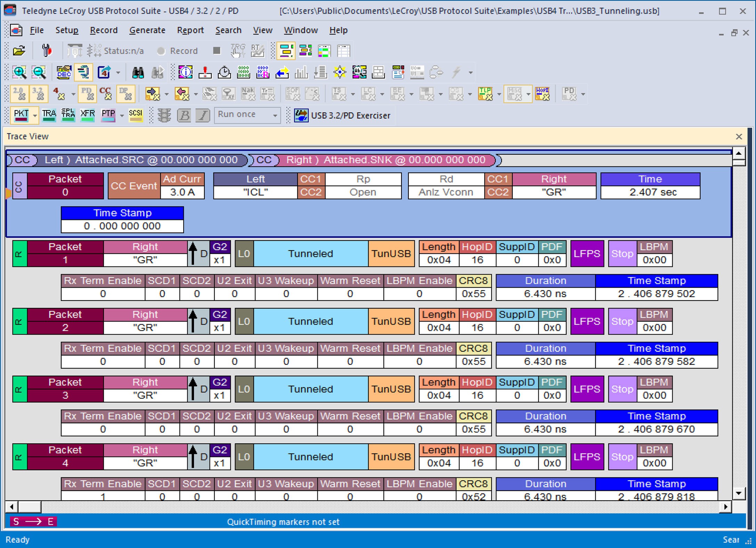Open the recording options wrench icon

pos(47,51)
